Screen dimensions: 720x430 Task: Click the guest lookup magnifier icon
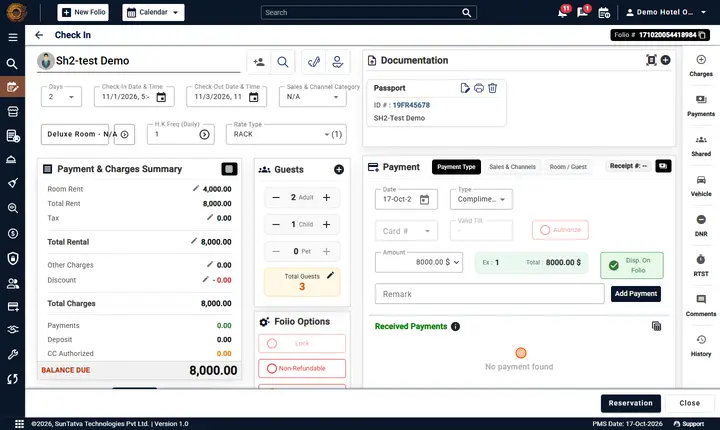click(x=283, y=62)
